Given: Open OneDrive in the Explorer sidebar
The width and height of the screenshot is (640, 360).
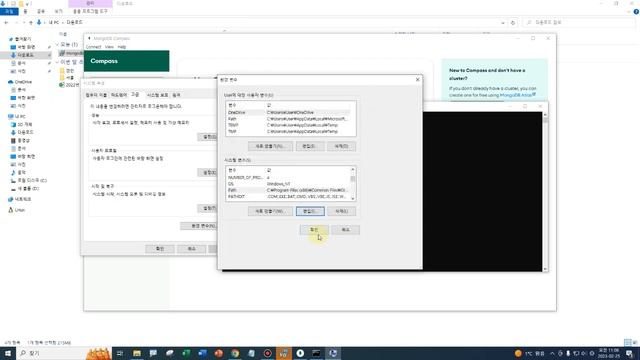Looking at the screenshot, I should [23, 82].
